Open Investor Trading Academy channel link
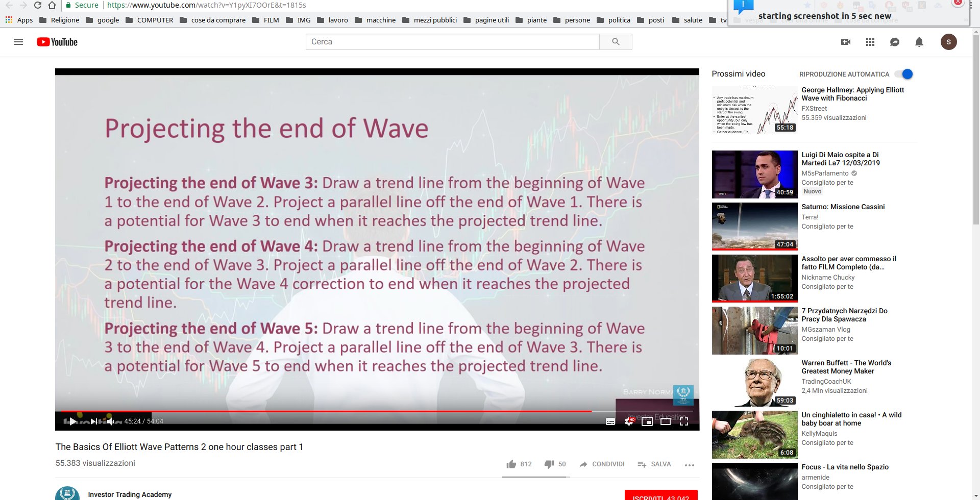980x500 pixels. click(x=130, y=494)
